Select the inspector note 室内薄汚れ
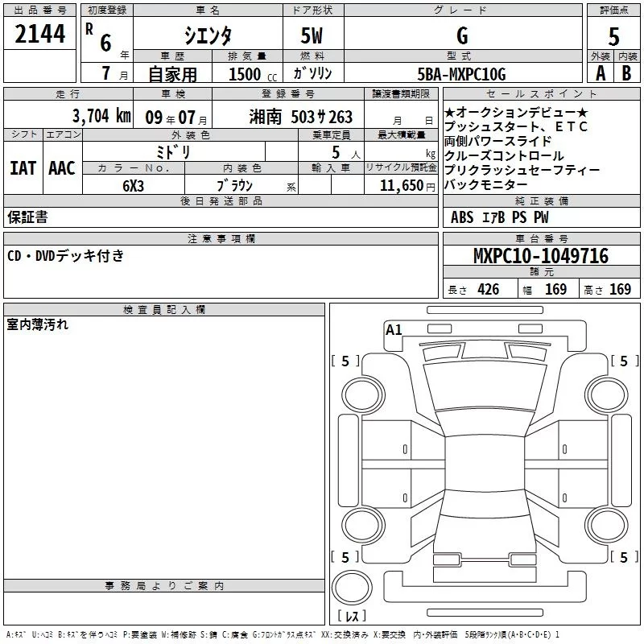Screen dimensions: 644x644 (x=37, y=324)
